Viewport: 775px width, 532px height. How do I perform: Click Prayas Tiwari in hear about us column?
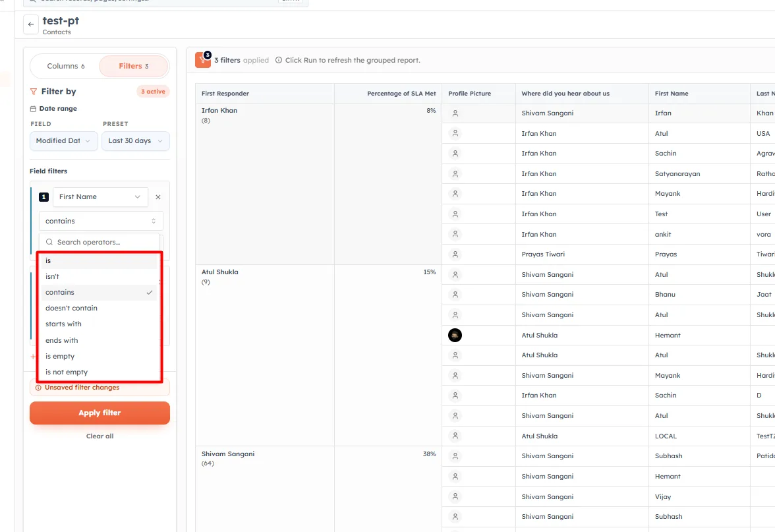[x=543, y=254]
